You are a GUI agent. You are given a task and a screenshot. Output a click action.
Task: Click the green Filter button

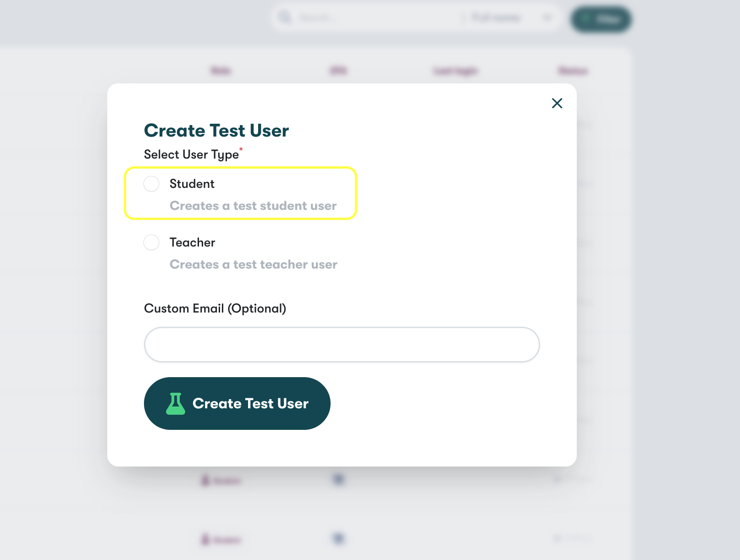pyautogui.click(x=601, y=19)
